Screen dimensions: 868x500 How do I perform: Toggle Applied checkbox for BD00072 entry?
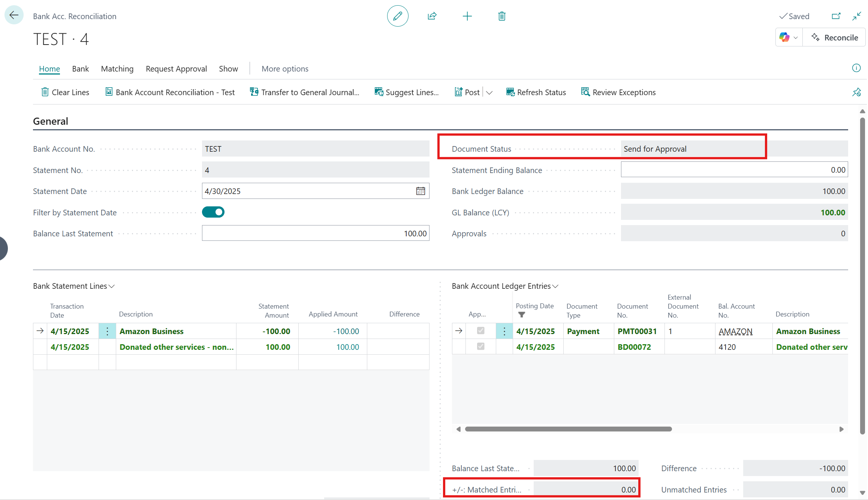pos(480,346)
